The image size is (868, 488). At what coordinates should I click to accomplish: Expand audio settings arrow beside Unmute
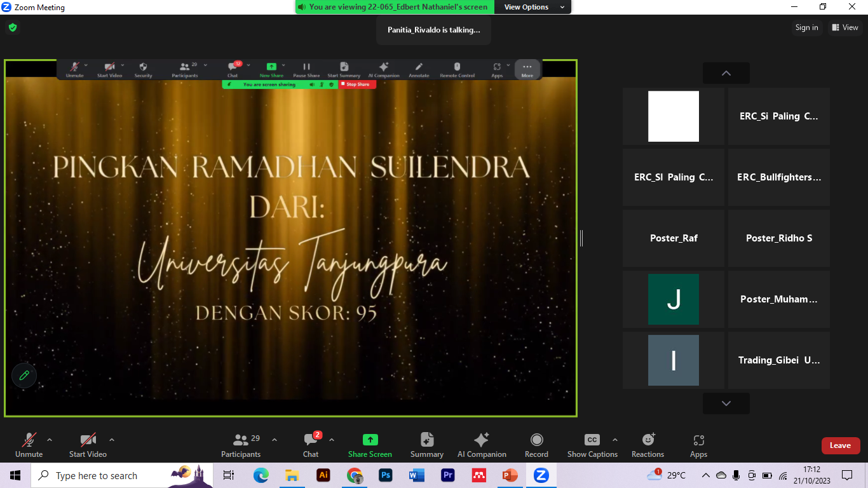50,440
